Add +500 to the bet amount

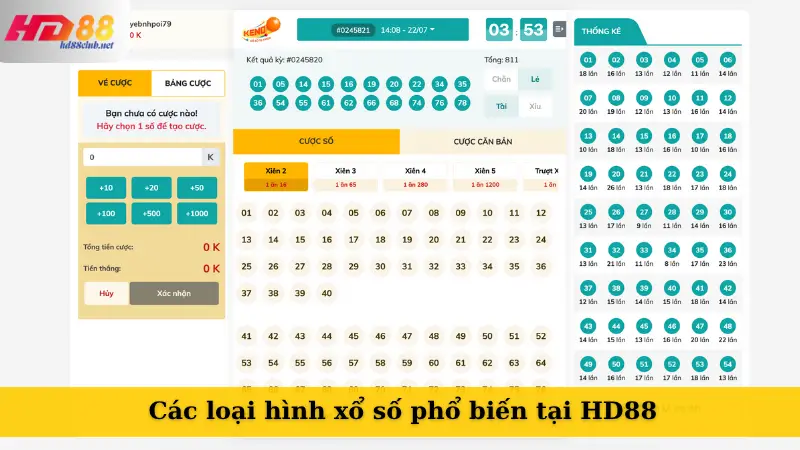152,213
